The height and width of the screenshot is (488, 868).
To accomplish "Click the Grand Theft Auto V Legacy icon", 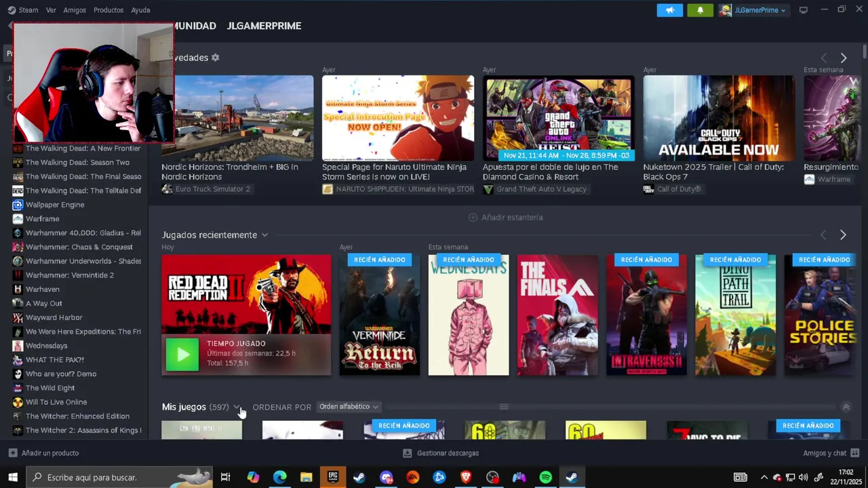I will 488,189.
